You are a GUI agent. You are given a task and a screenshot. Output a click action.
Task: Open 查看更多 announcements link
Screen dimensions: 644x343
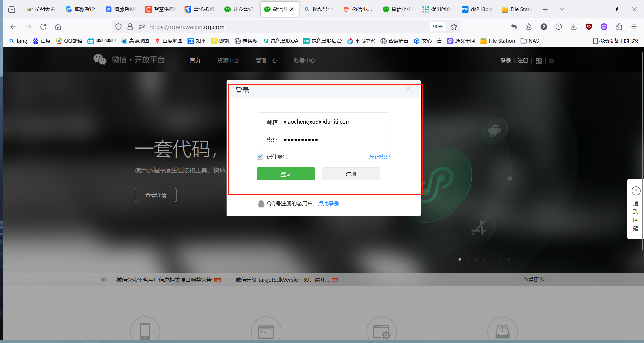click(x=536, y=280)
